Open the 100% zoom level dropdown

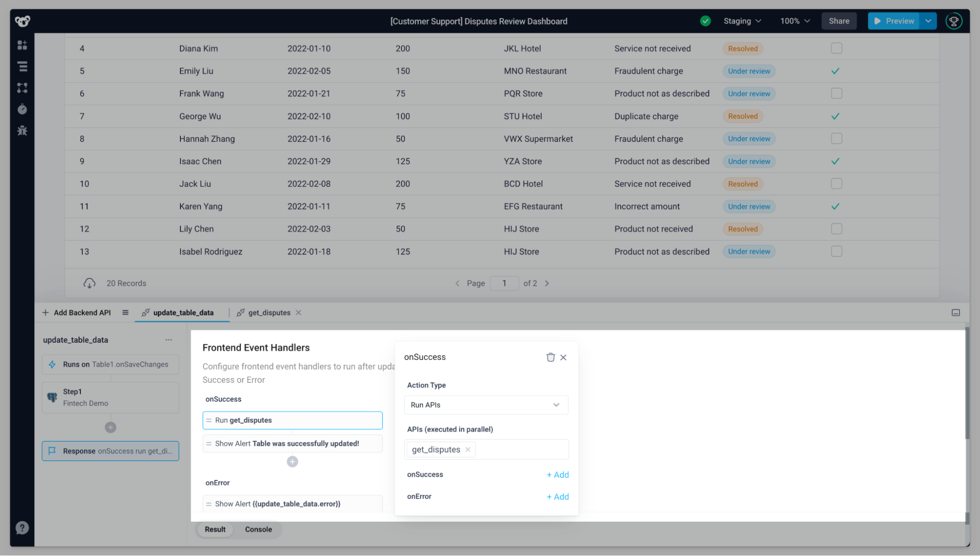794,21
